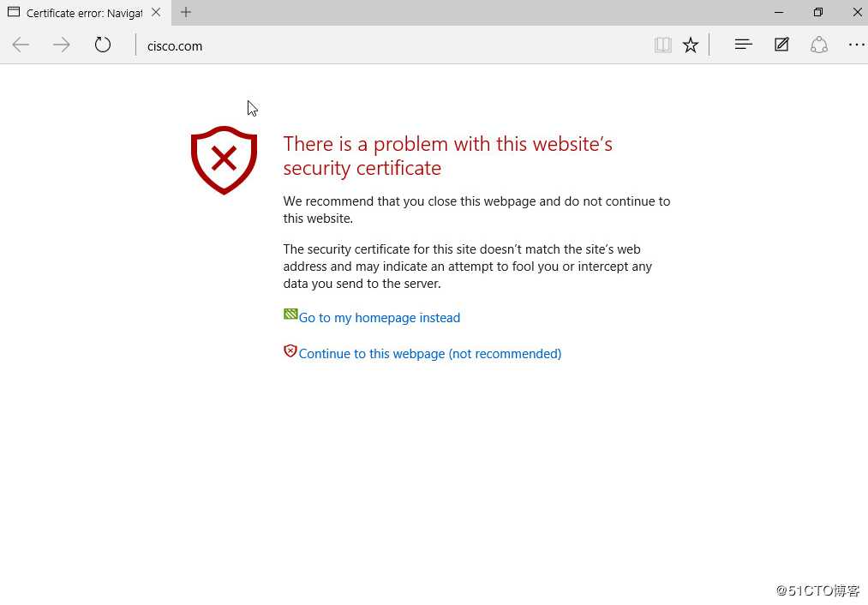Close the Edge browser window
Viewport: 868px width, 605px height.
coord(857,13)
